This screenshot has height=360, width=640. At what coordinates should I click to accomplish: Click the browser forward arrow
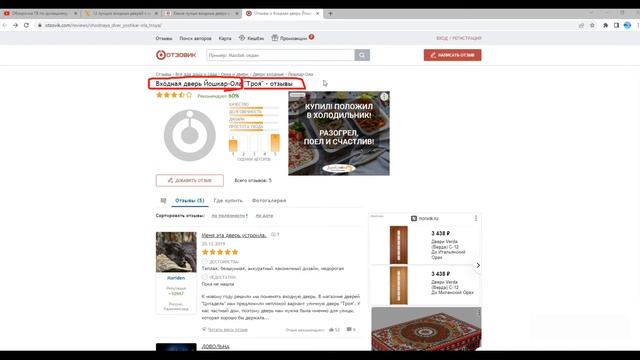(16, 25)
